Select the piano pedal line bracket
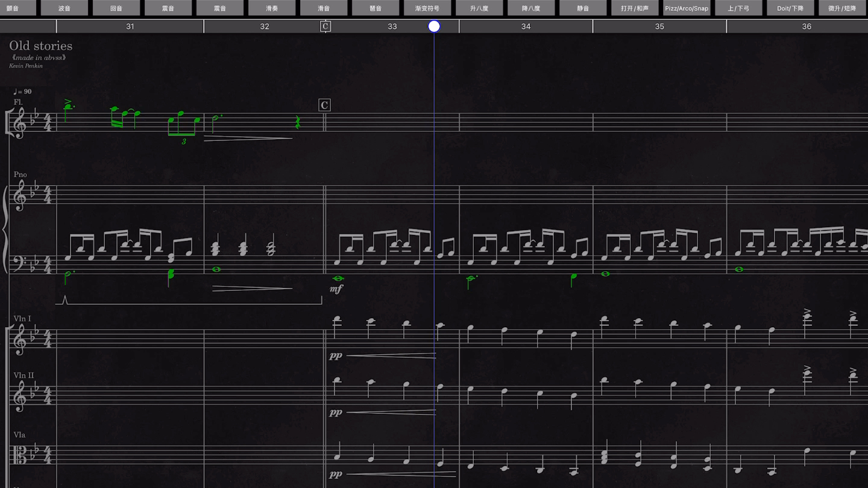Viewport: 868px width, 488px height. click(189, 300)
